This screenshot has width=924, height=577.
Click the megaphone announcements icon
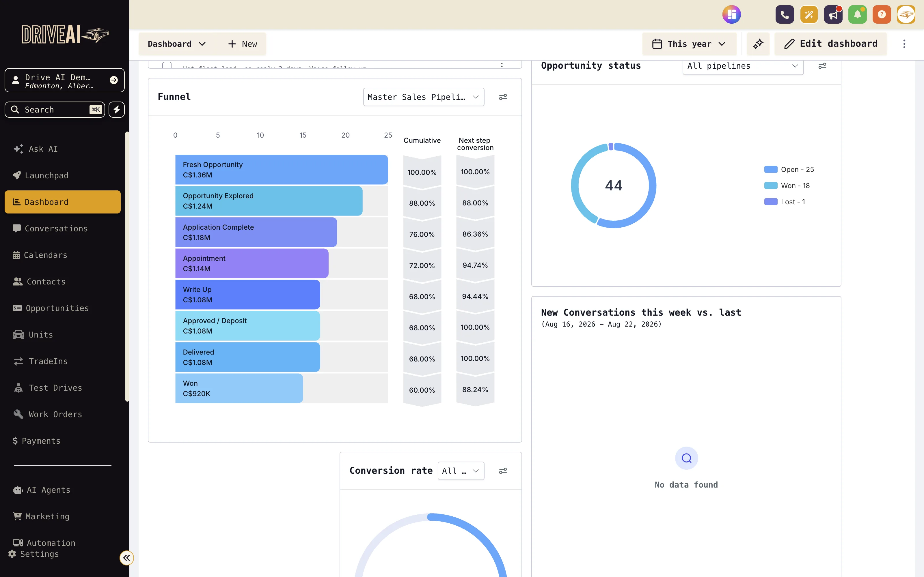[833, 14]
